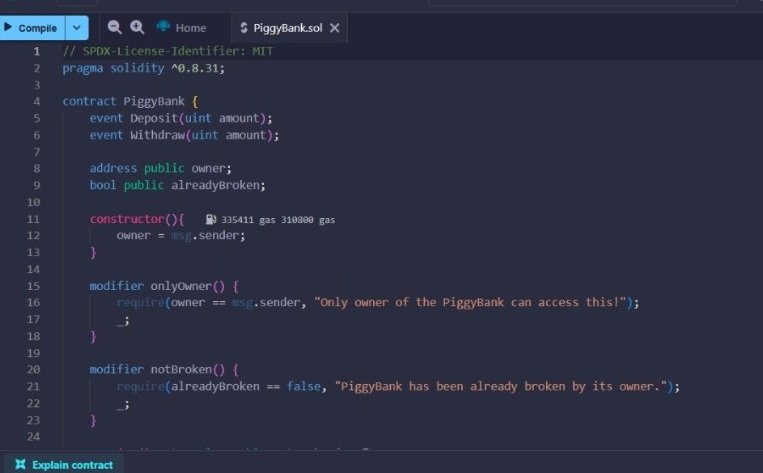Viewport: 763px width, 473px height.
Task: Switch to the Home tab
Action: click(190, 28)
